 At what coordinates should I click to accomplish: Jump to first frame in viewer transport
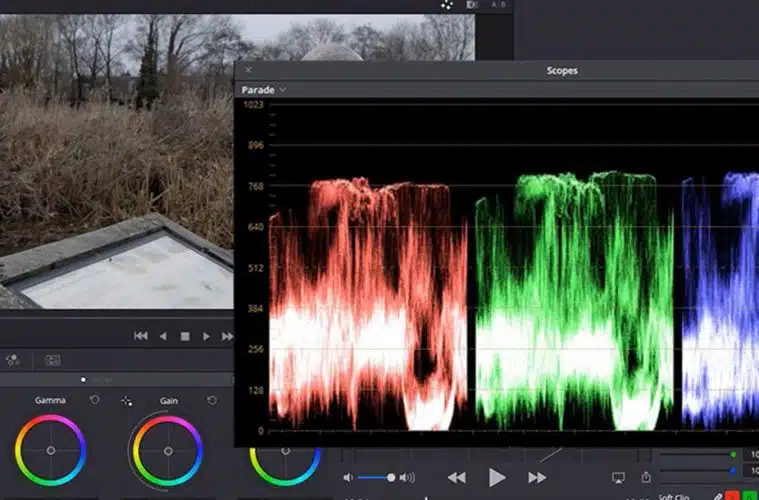141,337
